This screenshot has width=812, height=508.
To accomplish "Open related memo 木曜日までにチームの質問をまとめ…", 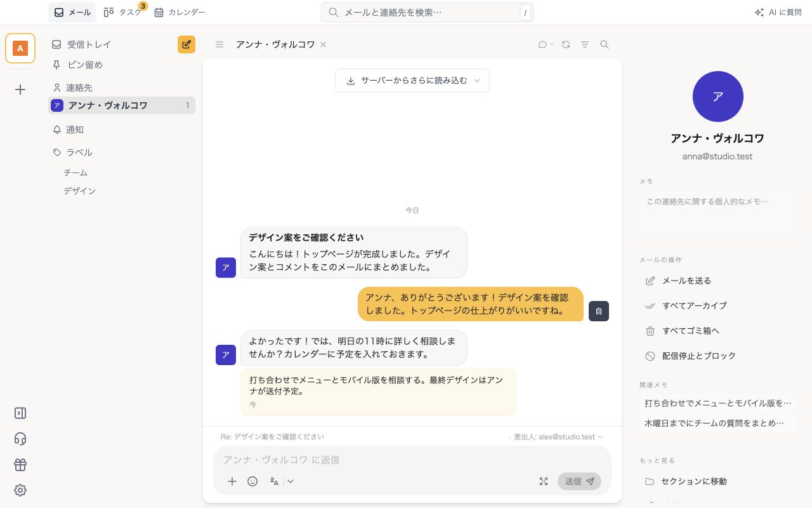I will pyautogui.click(x=718, y=423).
